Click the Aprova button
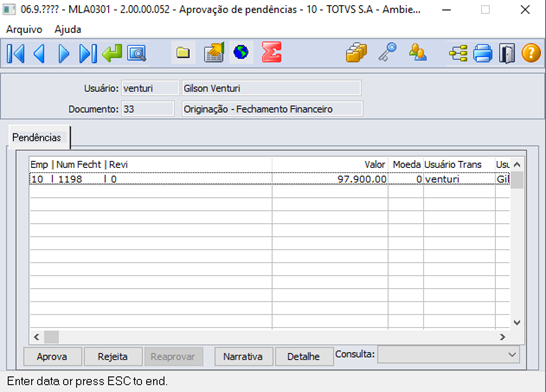 point(52,356)
